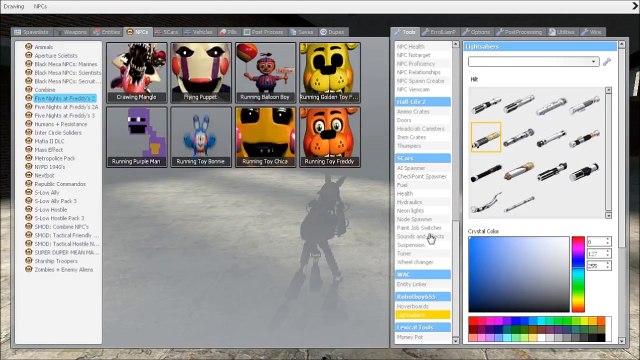Select the Aperture Scientists category
This screenshot has width=640, height=360.
click(x=56, y=56)
